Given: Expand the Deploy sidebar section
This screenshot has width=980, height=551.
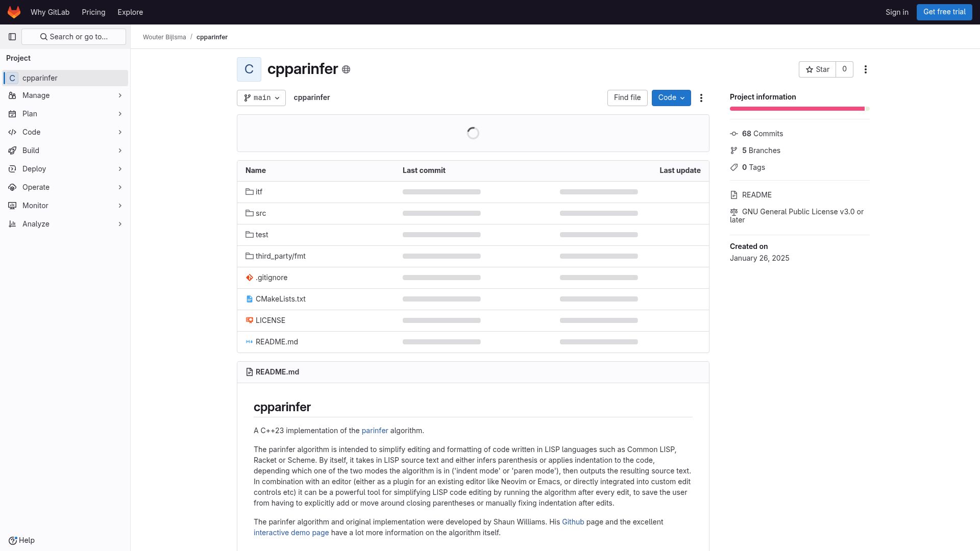Looking at the screenshot, I should pos(65,169).
